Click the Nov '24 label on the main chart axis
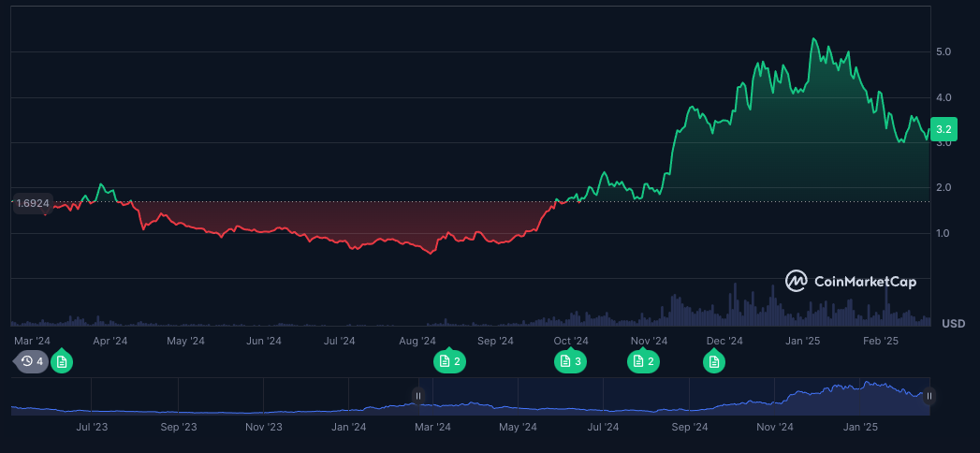Screen dimensions: 980x453 [650, 342]
